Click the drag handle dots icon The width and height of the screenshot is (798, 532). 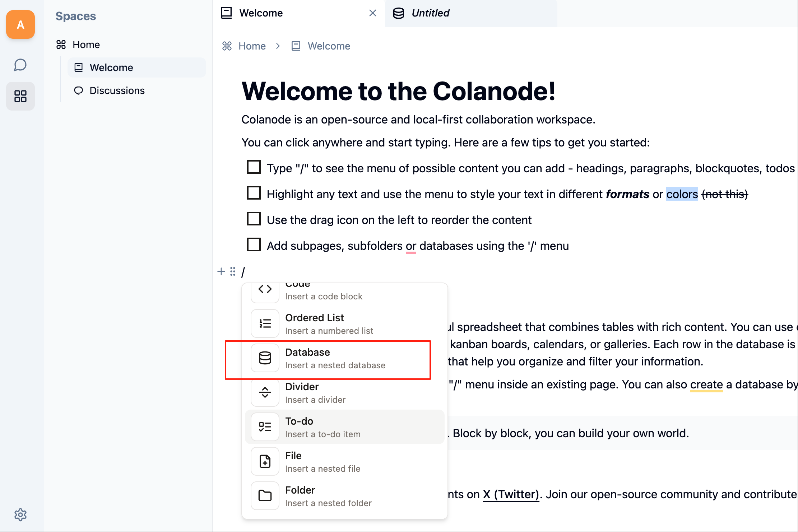tap(233, 271)
